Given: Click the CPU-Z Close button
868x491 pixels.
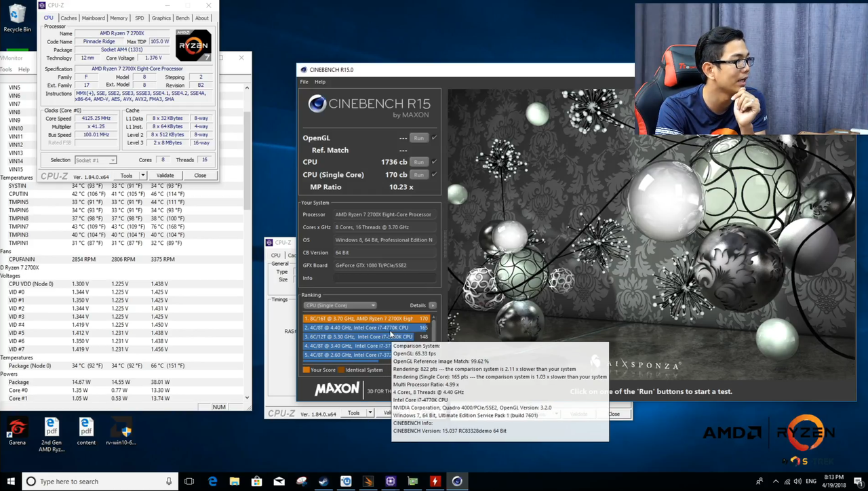Looking at the screenshot, I should coord(200,176).
